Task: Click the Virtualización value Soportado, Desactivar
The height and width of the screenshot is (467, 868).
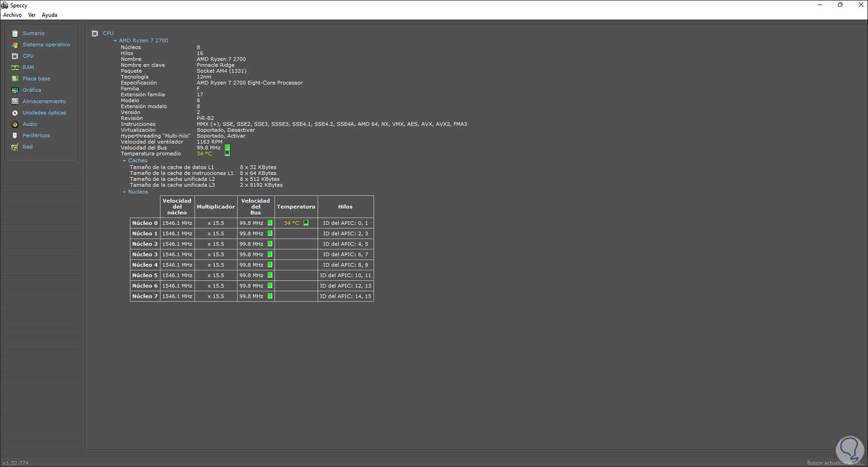Action: (226, 130)
